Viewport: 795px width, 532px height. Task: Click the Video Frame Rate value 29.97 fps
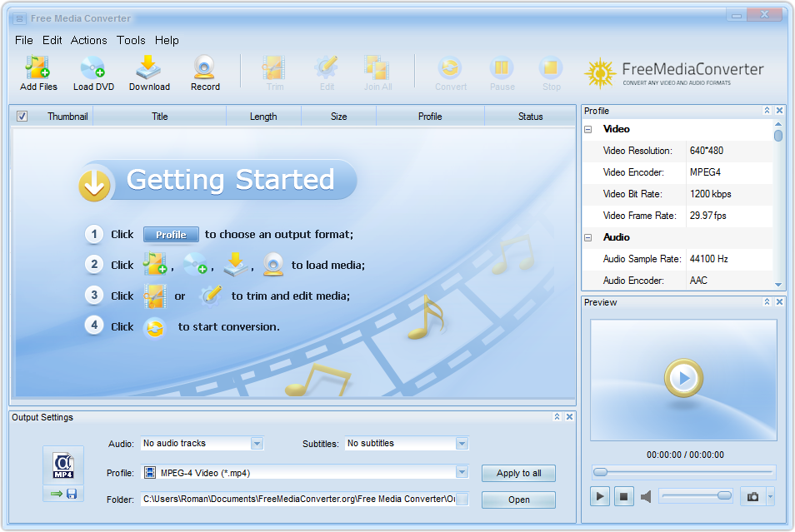coord(707,216)
